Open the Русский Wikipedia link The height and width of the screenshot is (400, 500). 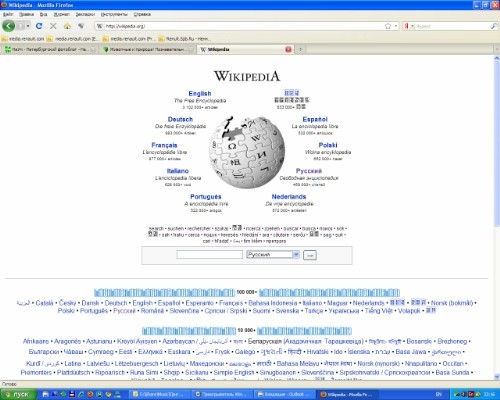point(309,171)
